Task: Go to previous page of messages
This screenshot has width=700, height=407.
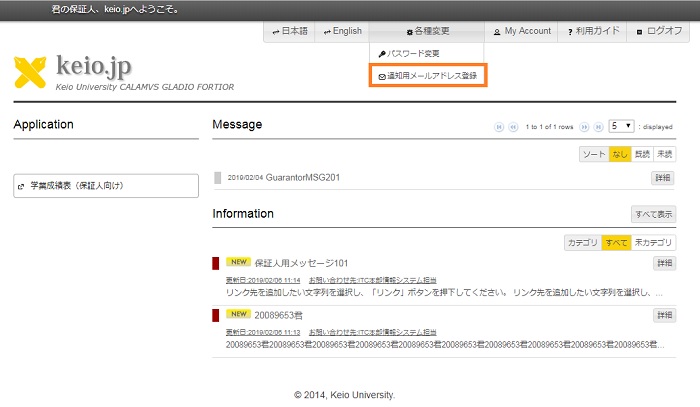Action: pos(513,127)
